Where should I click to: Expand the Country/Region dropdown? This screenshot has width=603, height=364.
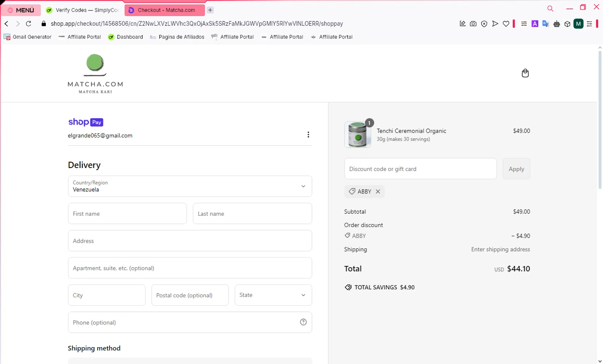[190, 186]
